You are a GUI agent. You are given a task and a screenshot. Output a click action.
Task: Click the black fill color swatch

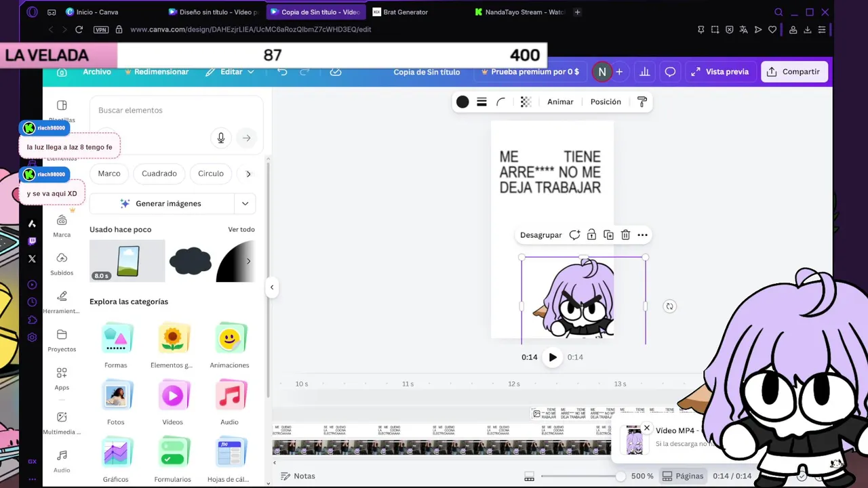(x=462, y=102)
